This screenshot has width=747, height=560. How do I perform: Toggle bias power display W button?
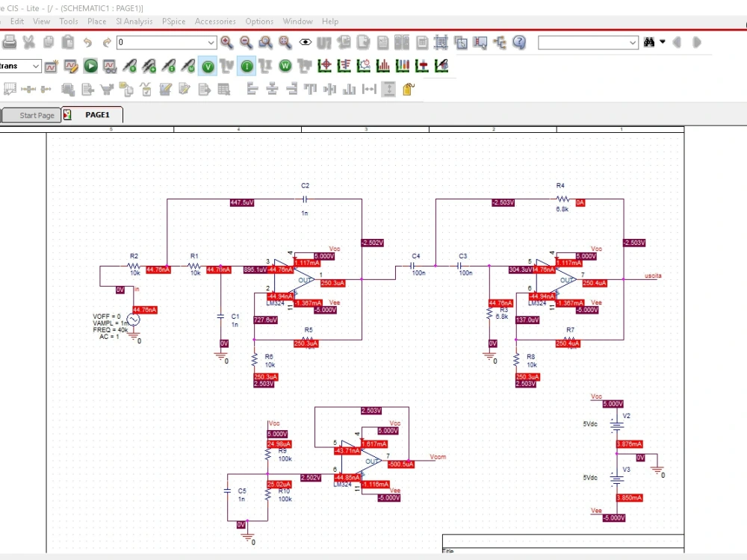pos(285,66)
